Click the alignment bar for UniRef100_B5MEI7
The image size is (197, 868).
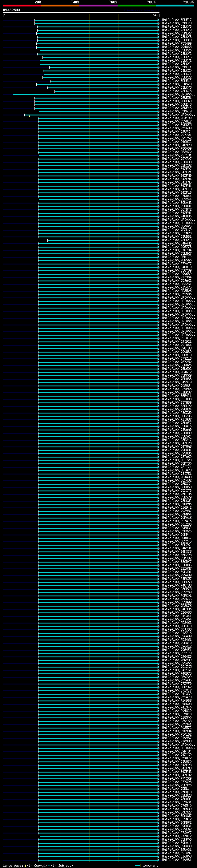coord(97,20)
